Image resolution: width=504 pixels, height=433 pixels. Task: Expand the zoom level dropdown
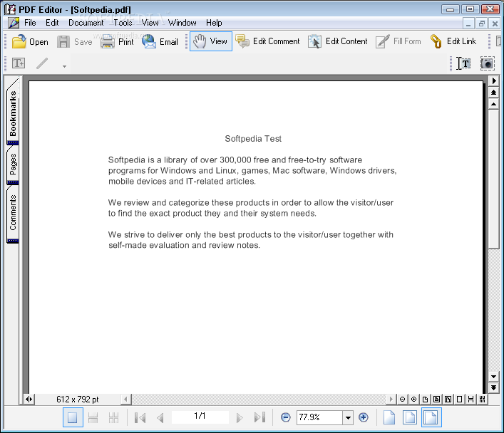tap(348, 417)
